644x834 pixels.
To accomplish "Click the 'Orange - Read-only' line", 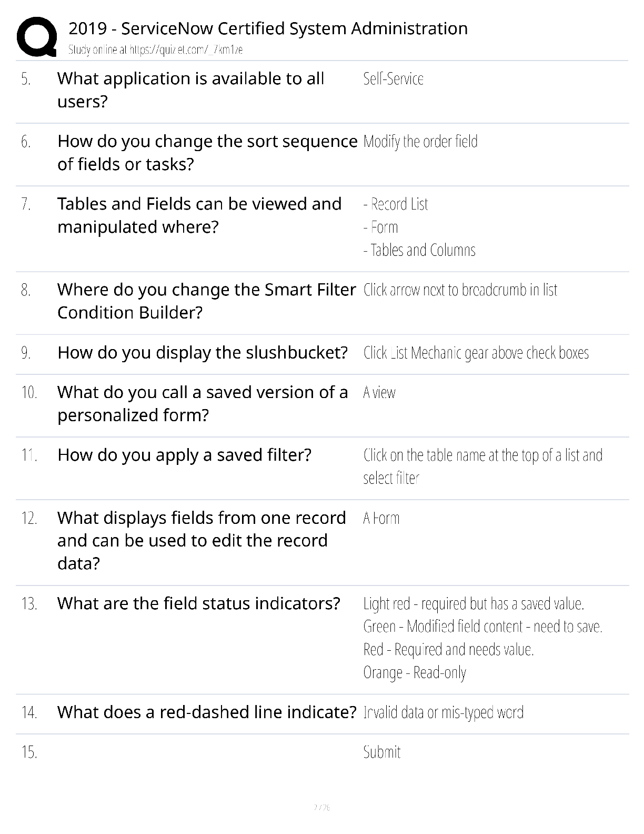I will 415,673.
